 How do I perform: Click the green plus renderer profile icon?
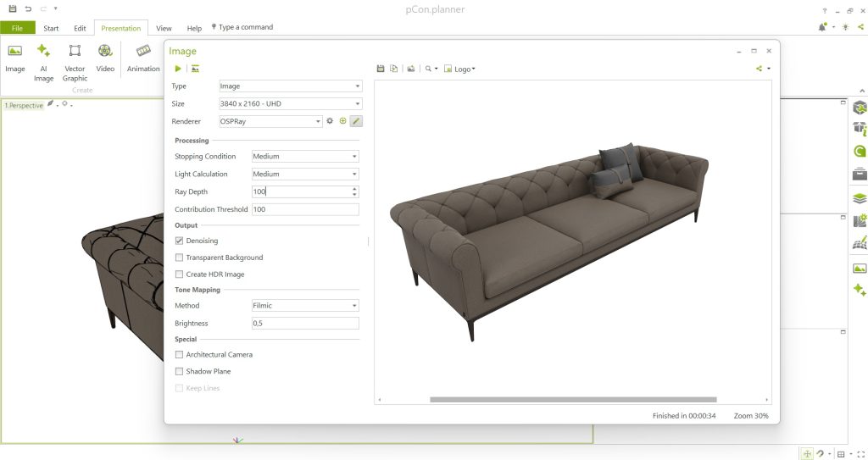point(342,120)
